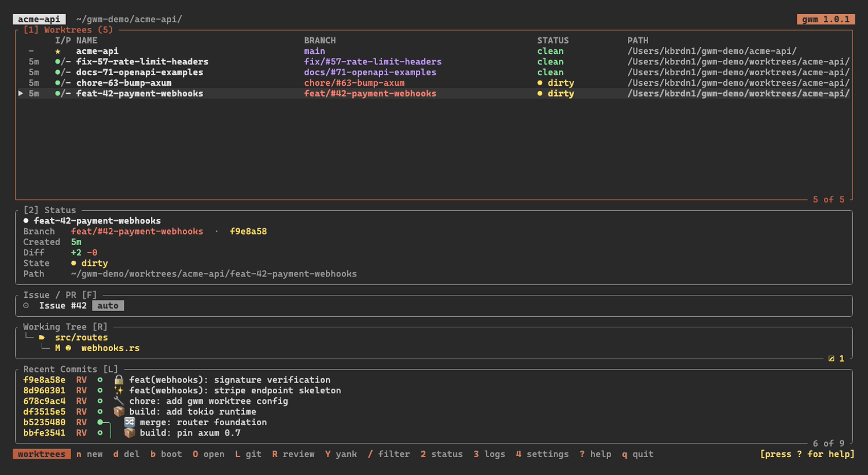Select the docs-71-openapi-examples worktree
The image size is (868, 475).
pos(139,72)
